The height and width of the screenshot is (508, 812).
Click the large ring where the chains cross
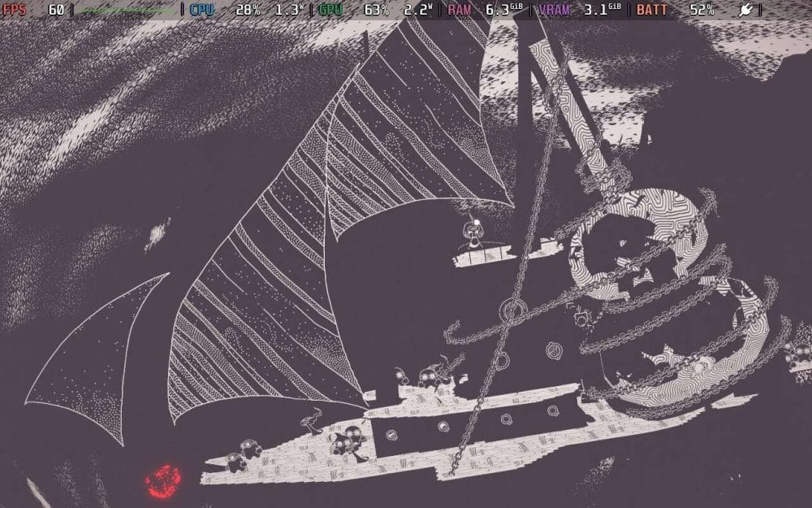click(x=512, y=309)
